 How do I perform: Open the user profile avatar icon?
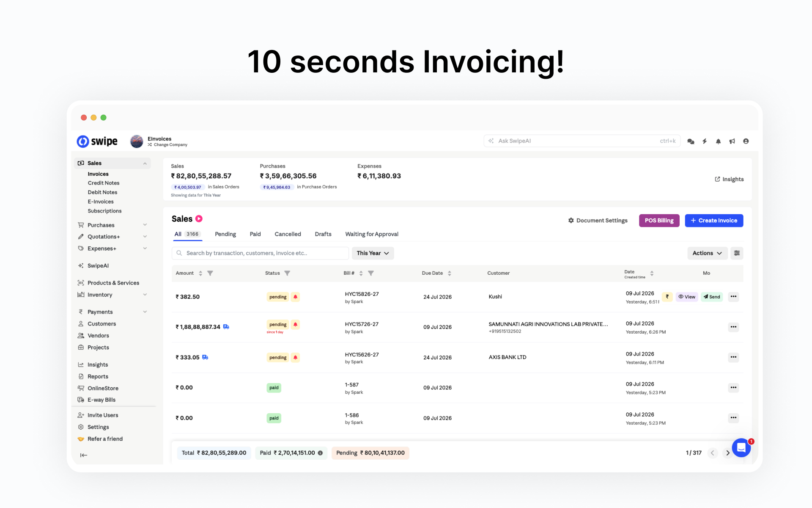tap(746, 141)
